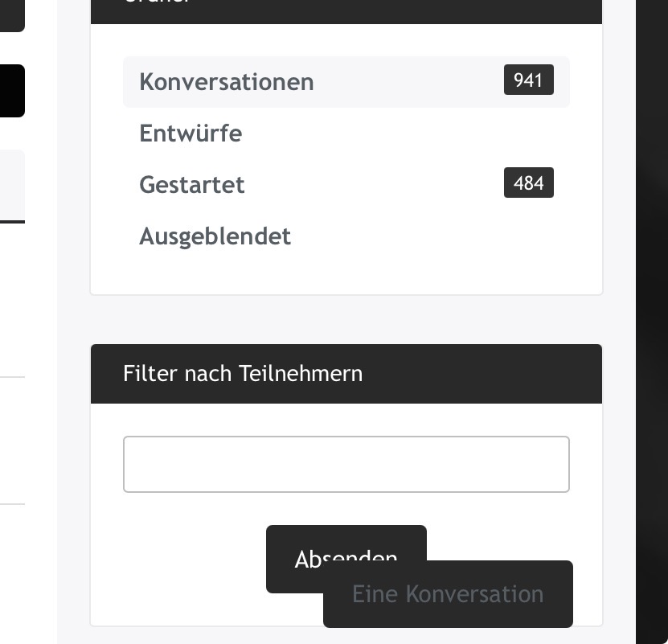Select the underlined light tab at left edge

point(11,185)
